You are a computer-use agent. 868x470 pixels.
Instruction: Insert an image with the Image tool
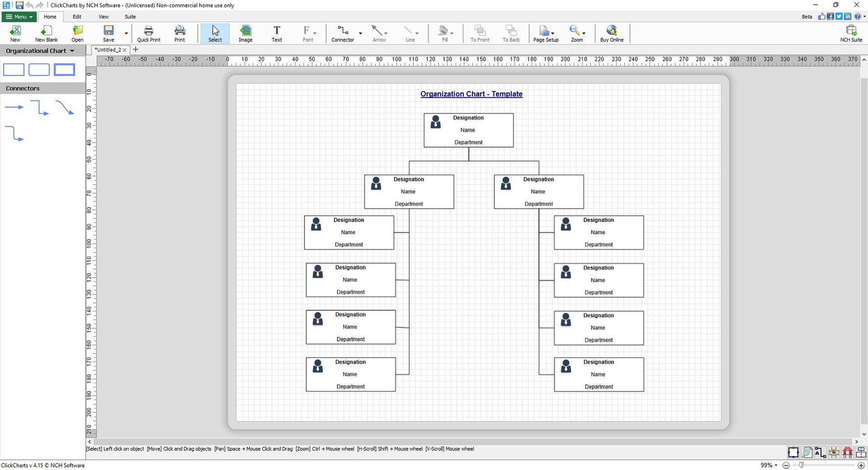point(246,33)
